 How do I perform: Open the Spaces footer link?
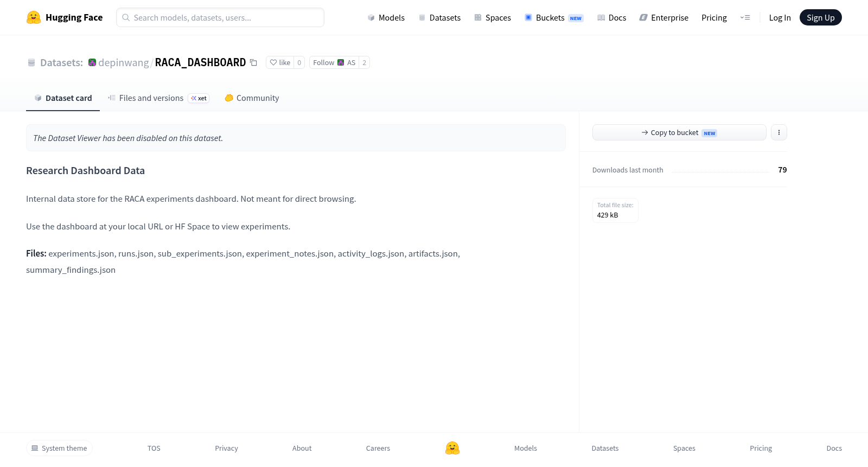(x=684, y=448)
